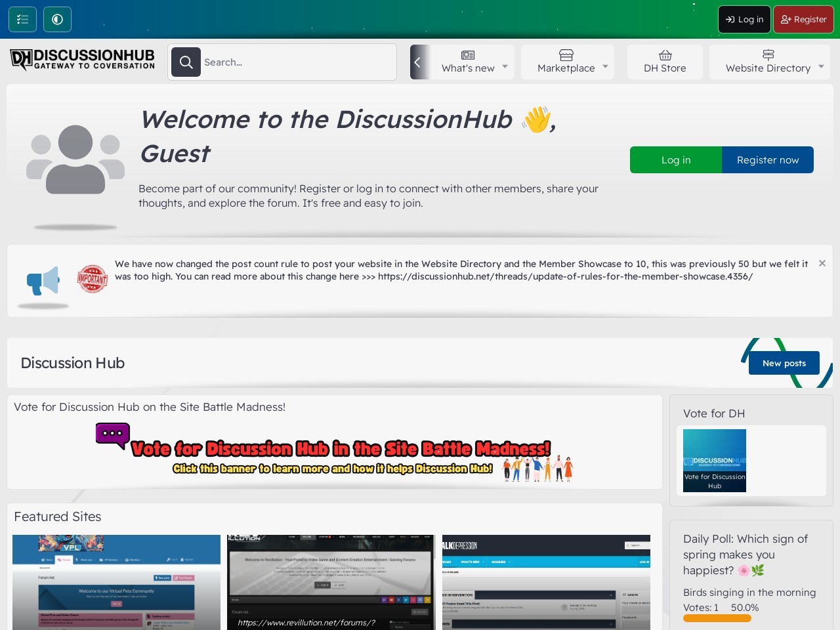
Task: Click the New posts button
Action: click(784, 363)
